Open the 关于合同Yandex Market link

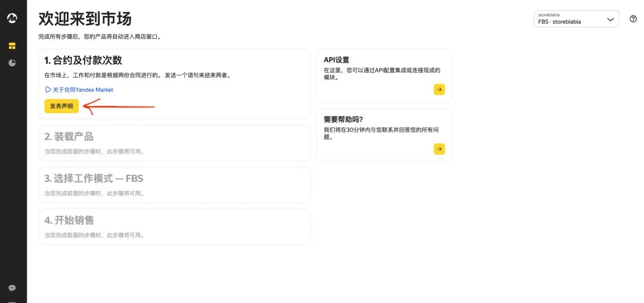coord(82,89)
